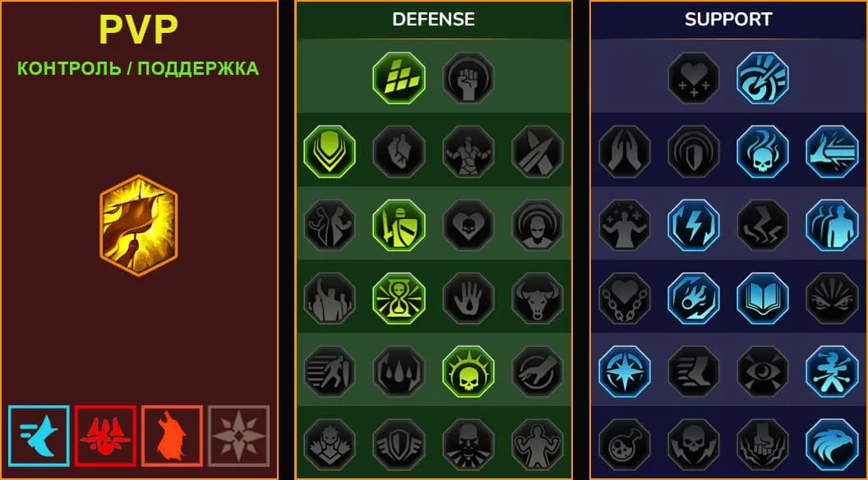Click the compass star Support mastery

point(624,371)
